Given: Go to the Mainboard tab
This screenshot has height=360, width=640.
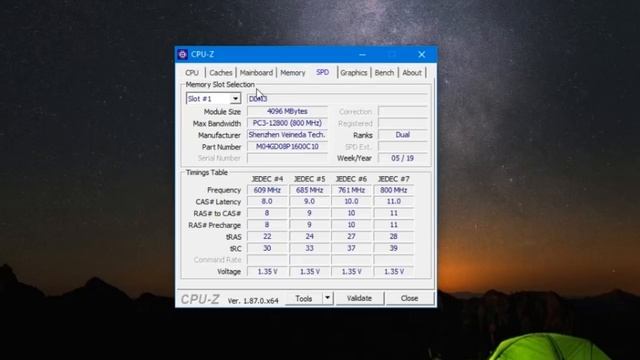Looking at the screenshot, I should [x=256, y=73].
